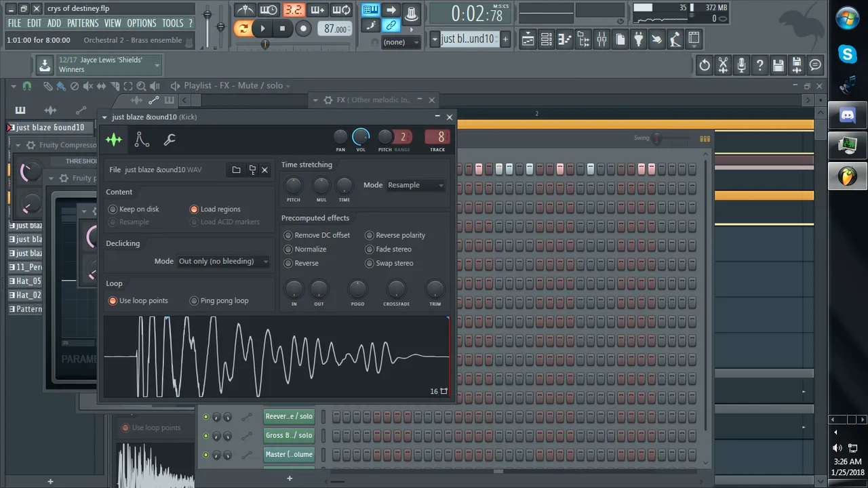Open the Mixer window icon
This screenshot has width=868, height=488.
[x=601, y=40]
